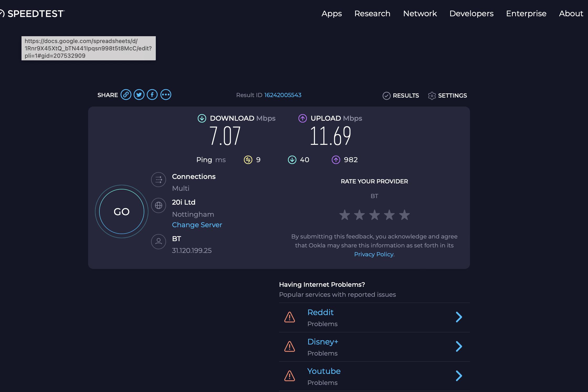Click the Reddit warning triangle icon
This screenshot has height=392, width=588.
(290, 317)
